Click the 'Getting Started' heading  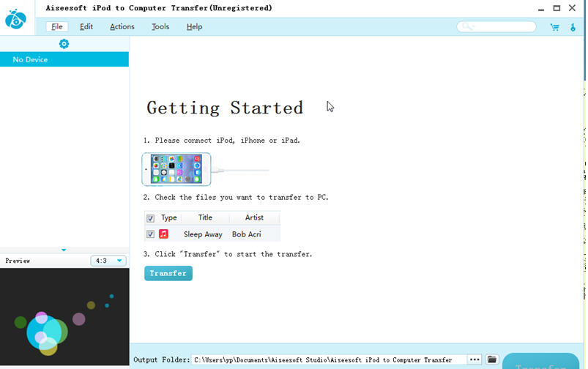[x=225, y=108]
